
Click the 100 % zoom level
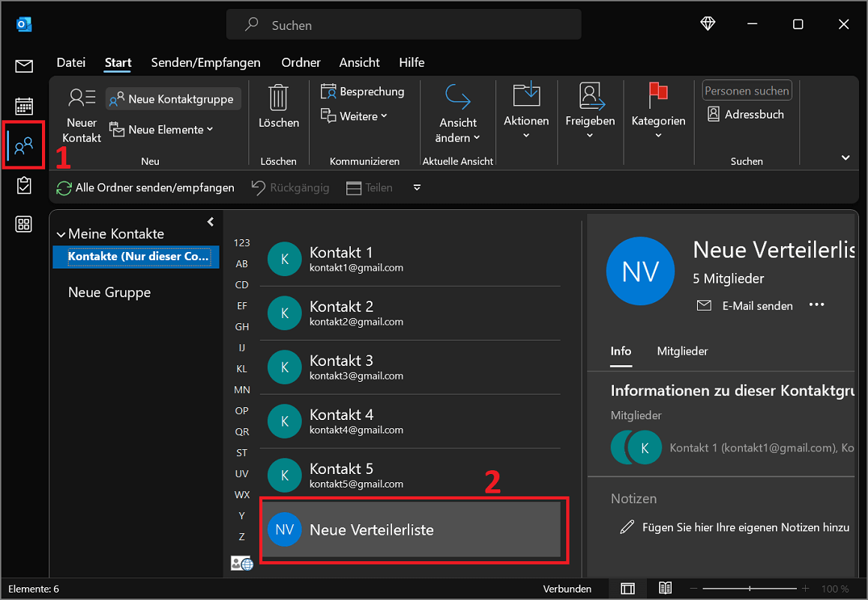[x=835, y=589]
